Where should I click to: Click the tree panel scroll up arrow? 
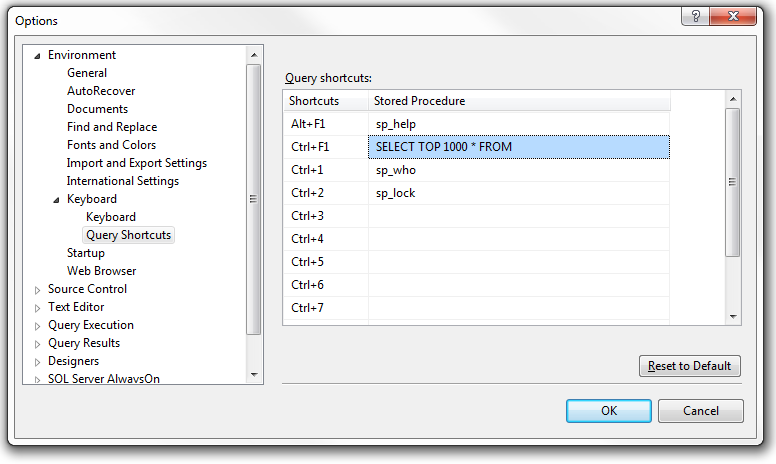254,55
